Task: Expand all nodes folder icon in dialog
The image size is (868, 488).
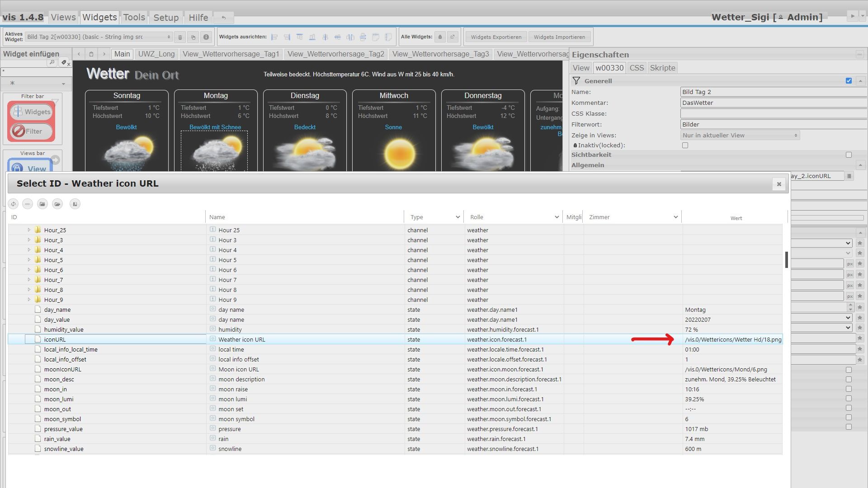Action: [57, 204]
